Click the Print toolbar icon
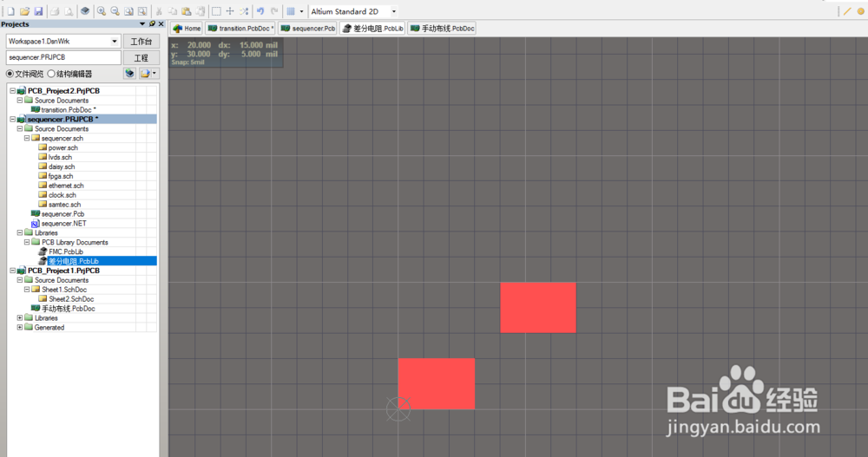 55,11
